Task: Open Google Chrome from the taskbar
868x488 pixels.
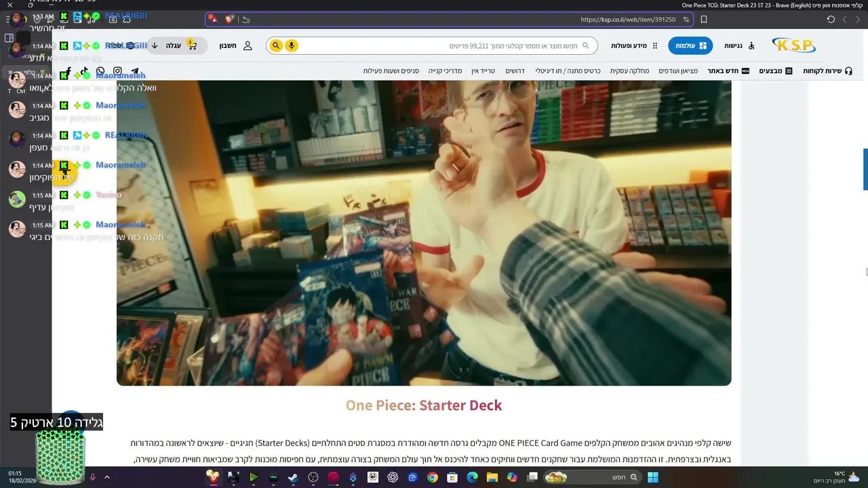Action: point(432,477)
